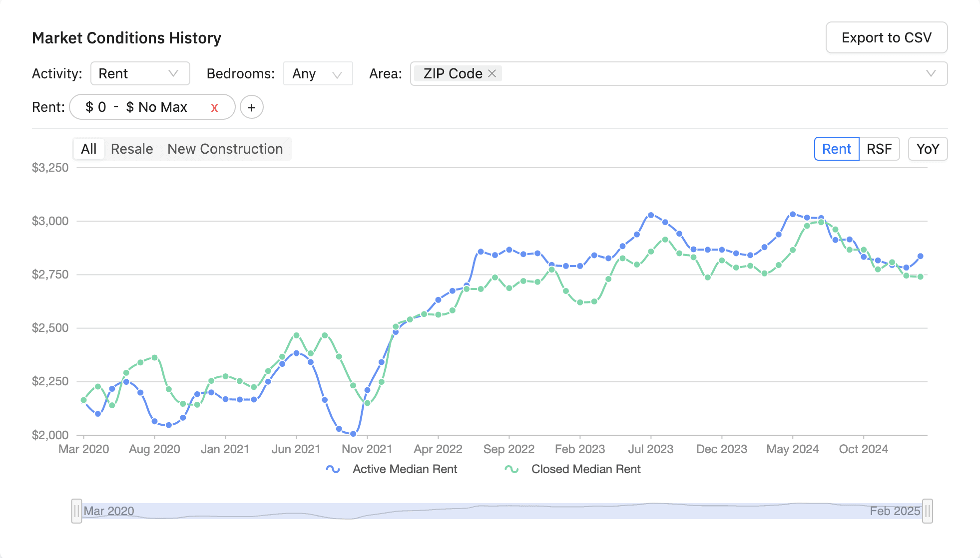The width and height of the screenshot is (980, 558).
Task: Select the All property type tab
Action: pyautogui.click(x=89, y=149)
